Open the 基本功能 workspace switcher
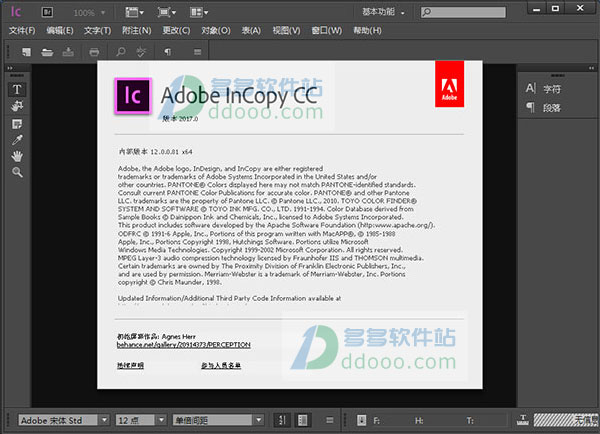The height and width of the screenshot is (434, 600). pyautogui.click(x=383, y=12)
